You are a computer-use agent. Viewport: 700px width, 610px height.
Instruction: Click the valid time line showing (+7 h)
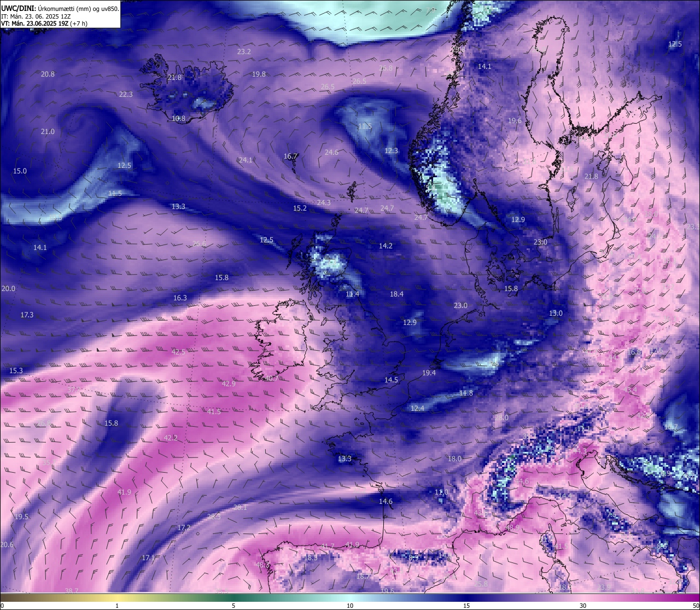click(x=44, y=24)
